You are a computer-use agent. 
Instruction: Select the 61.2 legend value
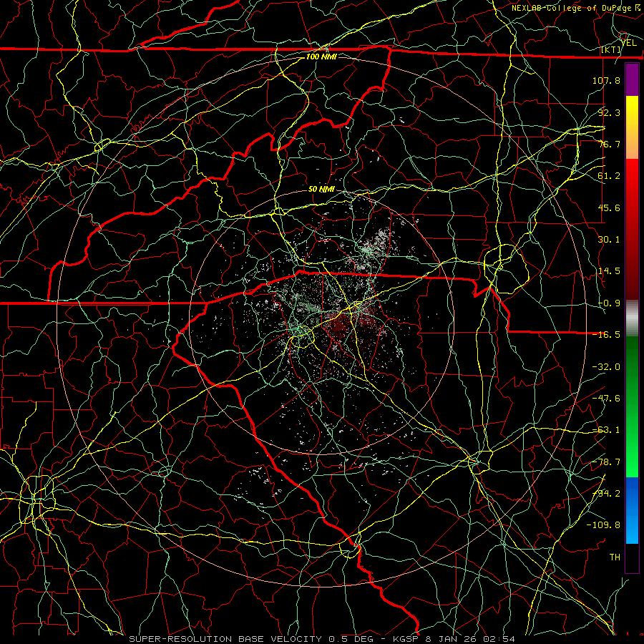609,176
